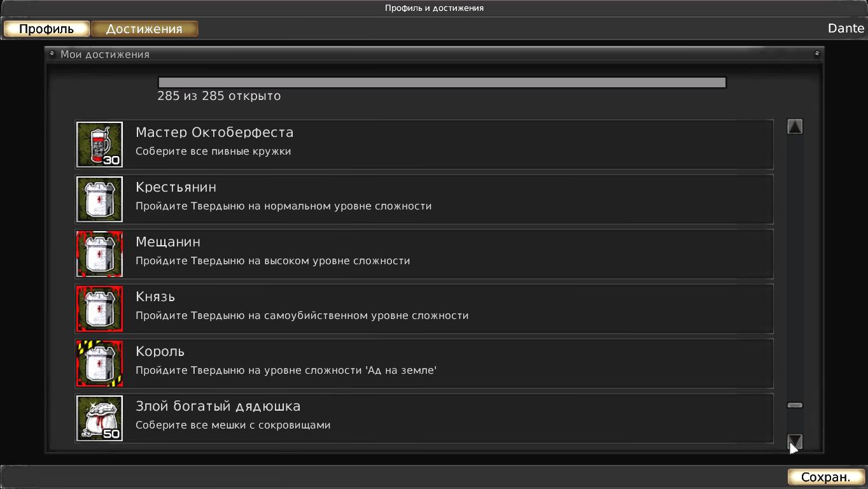Open the Профиль tab
Image resolution: width=868 pixels, height=489 pixels.
pyautogui.click(x=46, y=29)
